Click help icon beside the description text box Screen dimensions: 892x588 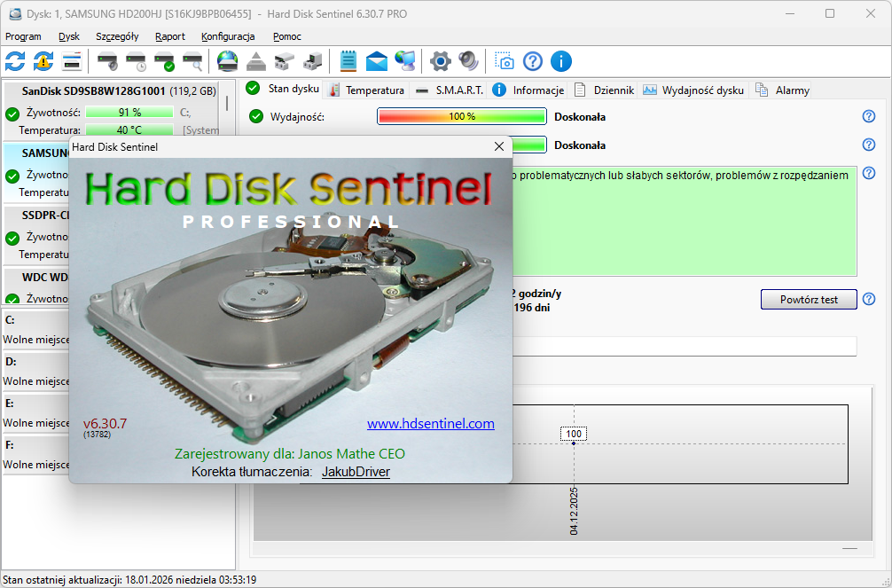pos(869,173)
